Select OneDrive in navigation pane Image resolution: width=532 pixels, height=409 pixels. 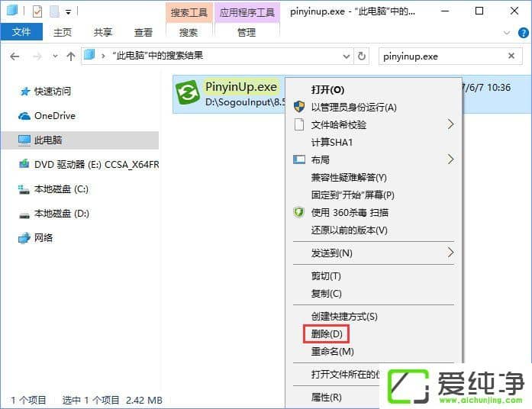click(55, 116)
